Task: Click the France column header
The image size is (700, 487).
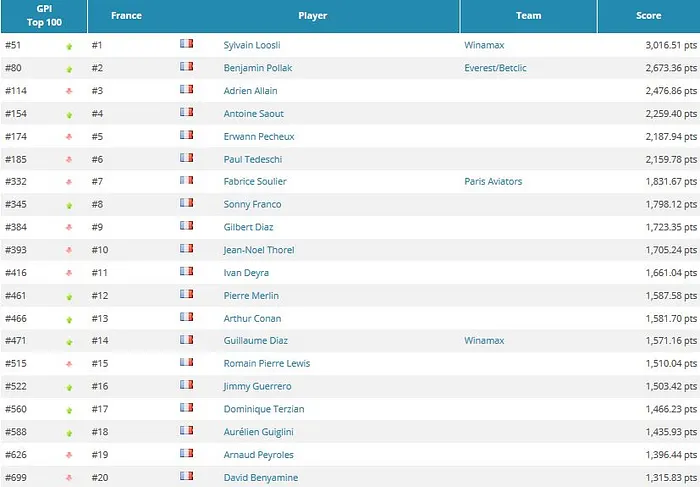Action: (x=126, y=16)
